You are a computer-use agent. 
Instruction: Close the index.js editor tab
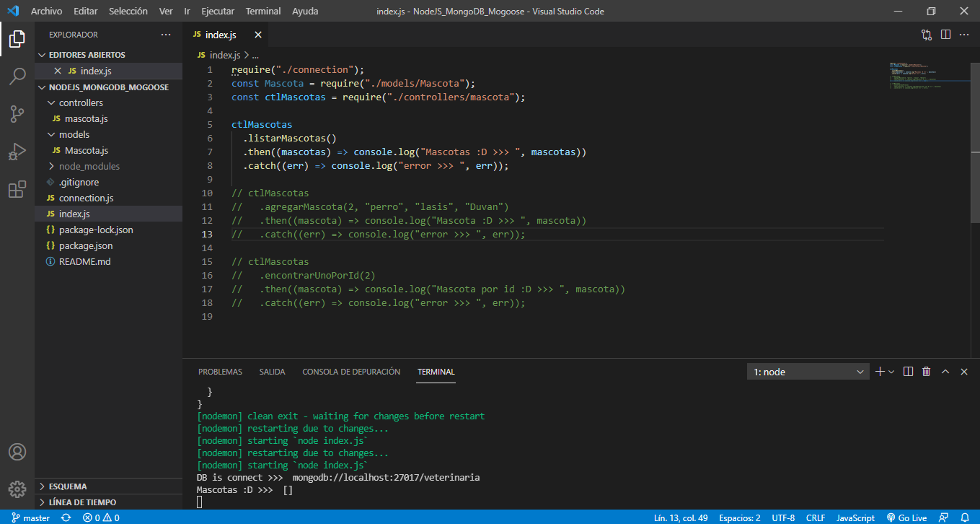pyautogui.click(x=258, y=35)
